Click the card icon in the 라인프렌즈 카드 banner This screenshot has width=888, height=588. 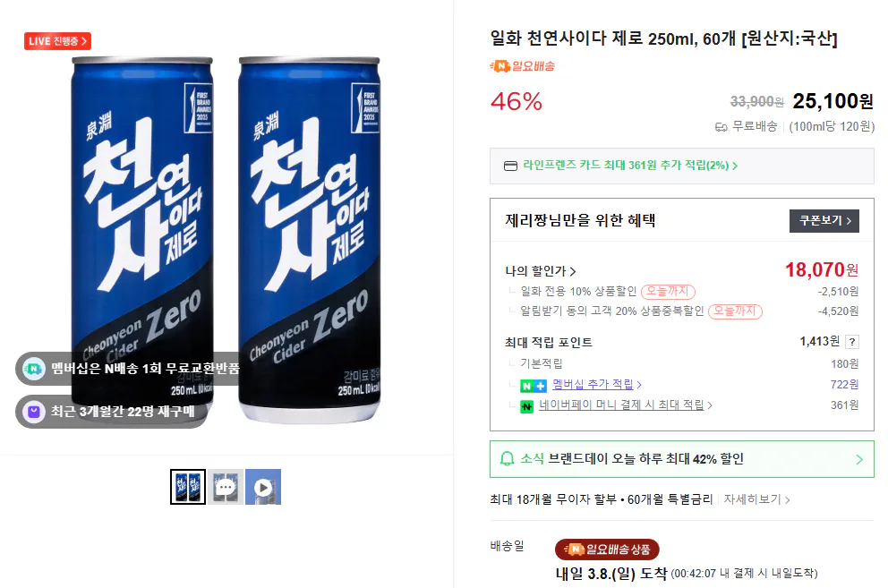(x=511, y=166)
